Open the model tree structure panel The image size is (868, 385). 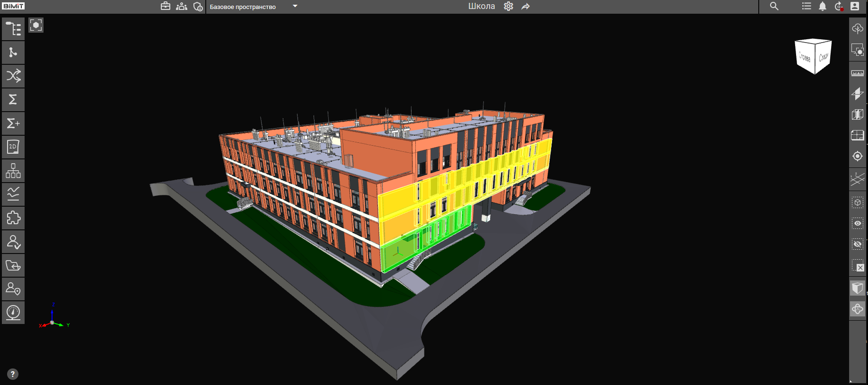point(13,29)
